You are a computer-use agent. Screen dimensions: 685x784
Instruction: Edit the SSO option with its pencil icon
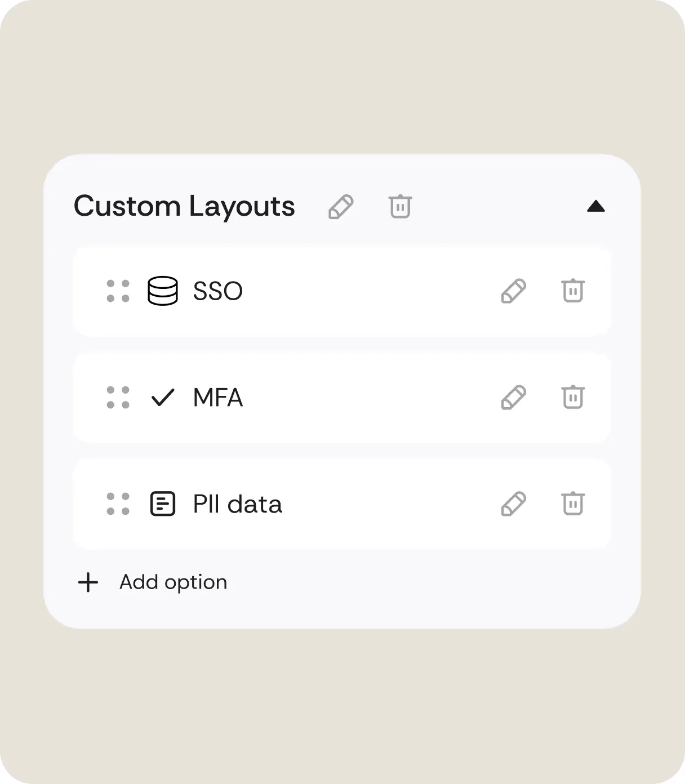tap(514, 291)
